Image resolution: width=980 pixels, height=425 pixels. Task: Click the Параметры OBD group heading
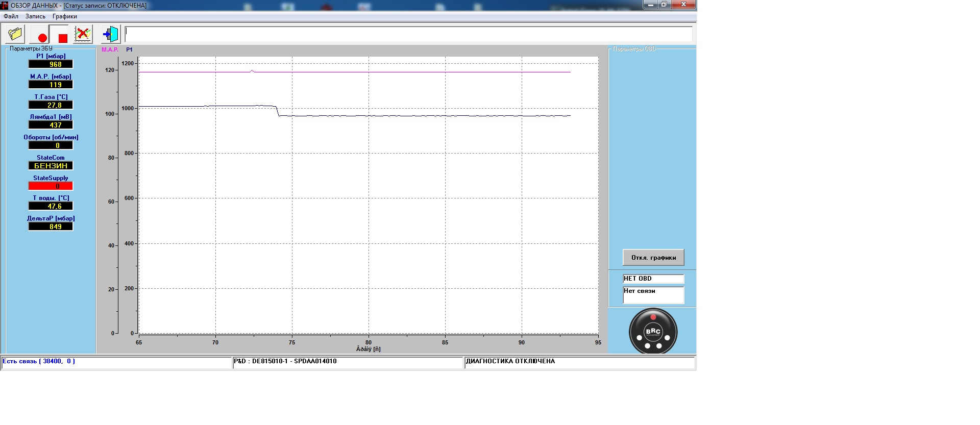click(634, 49)
